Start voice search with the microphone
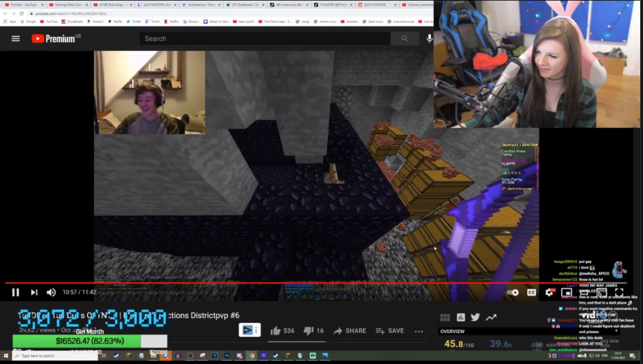The image size is (643, 364). tap(429, 39)
